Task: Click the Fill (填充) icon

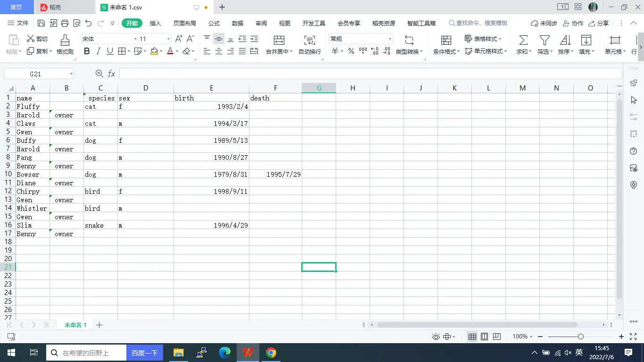Action: [586, 40]
